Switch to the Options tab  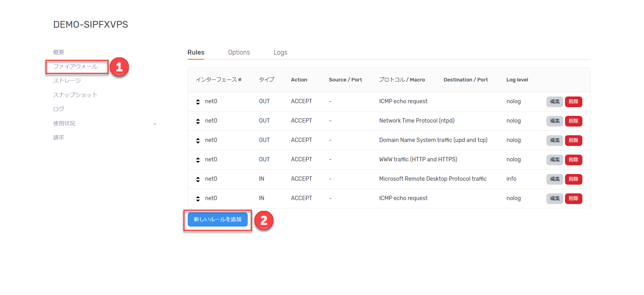pos(239,53)
